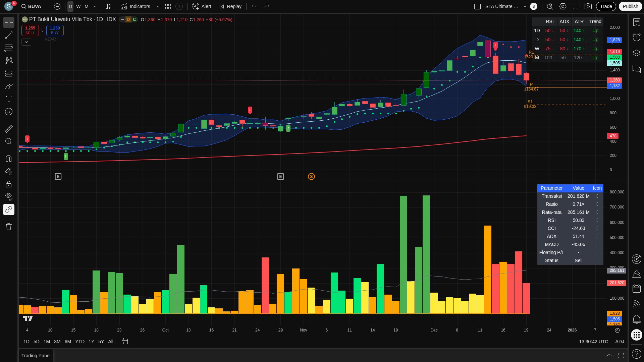The image size is (644, 362).
Task: Click the earnings E marker near Nov
Action: (x=280, y=177)
